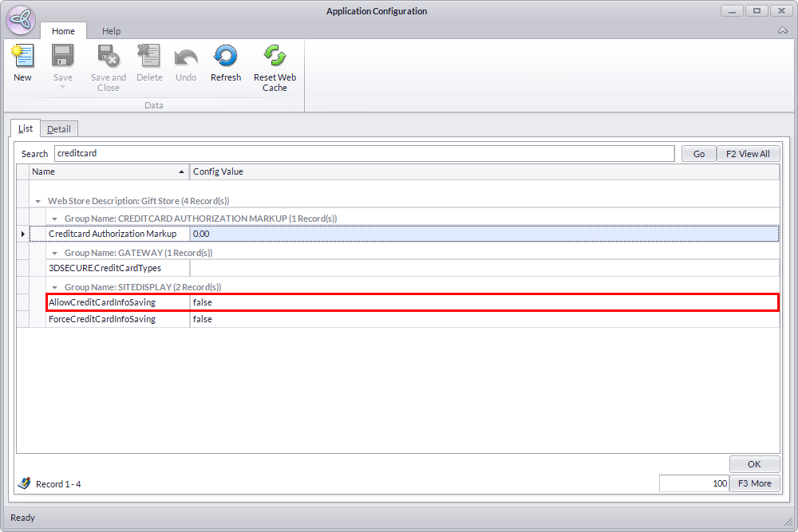Select the Creditcard Authorization Markup row
The width and height of the screenshot is (798, 532).
click(404, 234)
